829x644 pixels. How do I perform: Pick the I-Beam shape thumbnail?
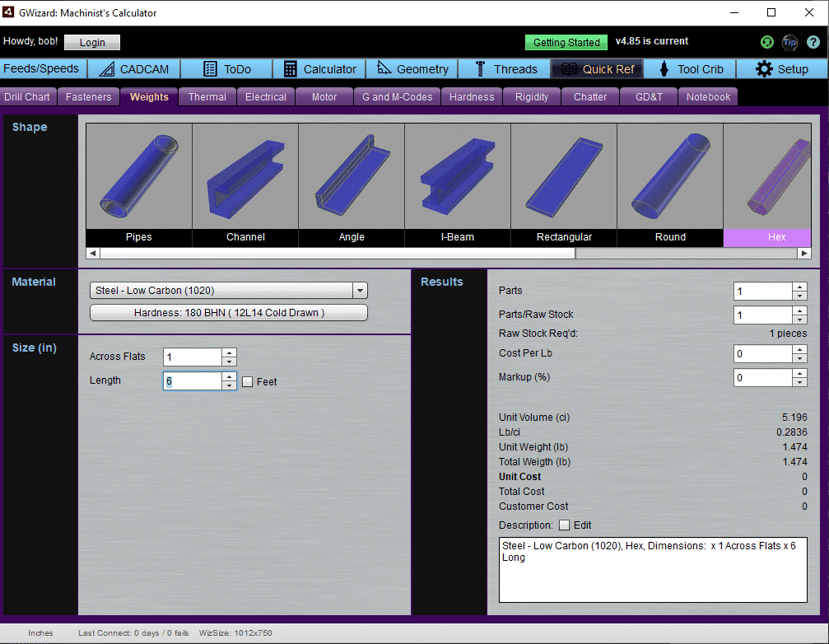coord(457,175)
